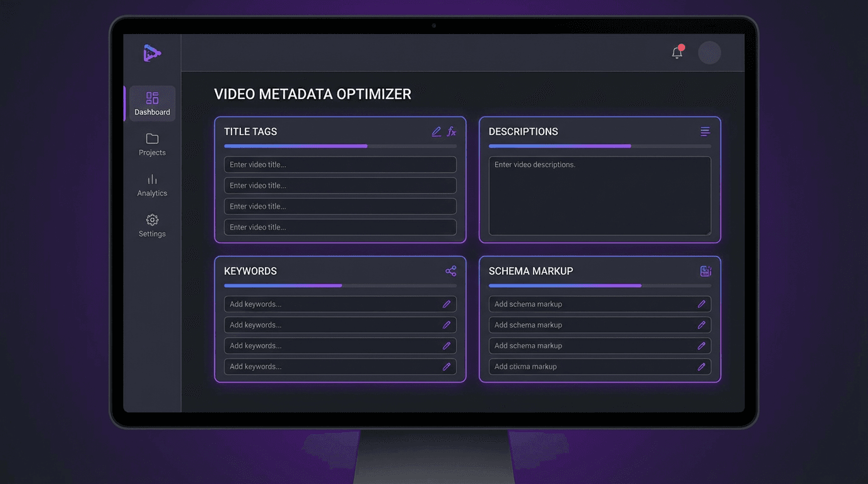Go to Projects in the sidebar
This screenshot has width=868, height=484.
[152, 144]
